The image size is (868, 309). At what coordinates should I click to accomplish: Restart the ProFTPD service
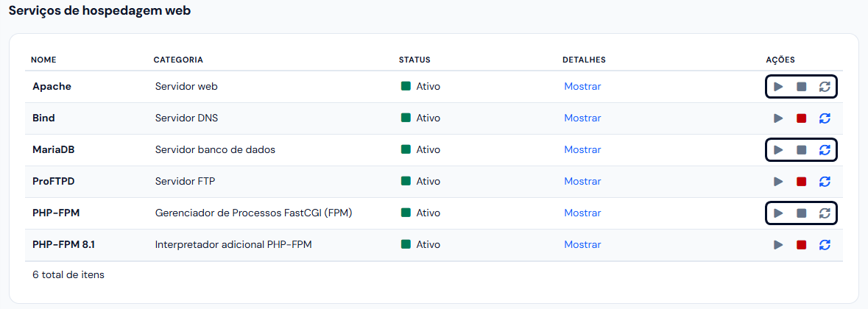pyautogui.click(x=825, y=181)
